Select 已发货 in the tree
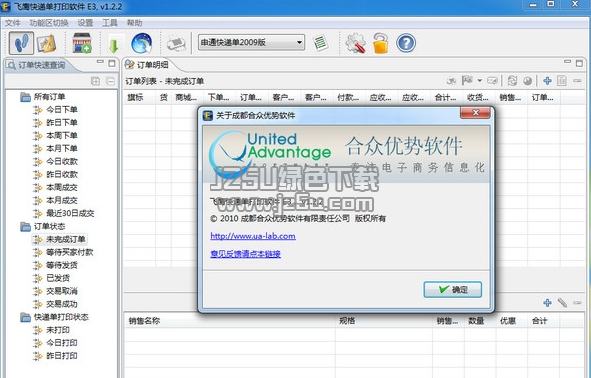Screen dimensions: 591x378 click(52, 278)
